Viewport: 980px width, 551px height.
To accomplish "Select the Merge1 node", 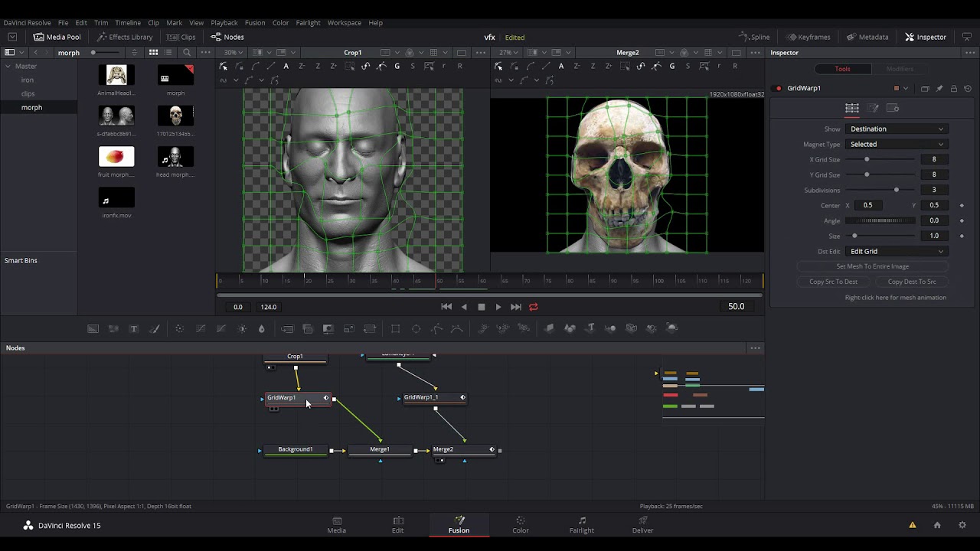I will click(x=380, y=450).
